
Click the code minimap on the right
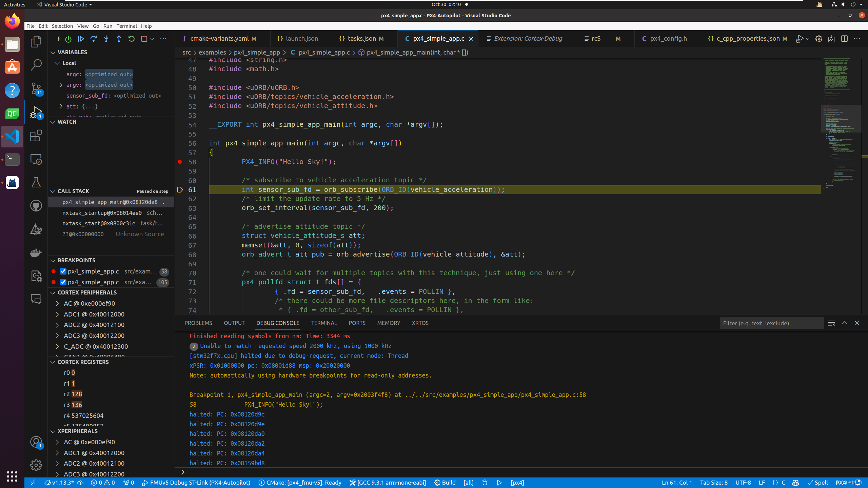(841, 186)
